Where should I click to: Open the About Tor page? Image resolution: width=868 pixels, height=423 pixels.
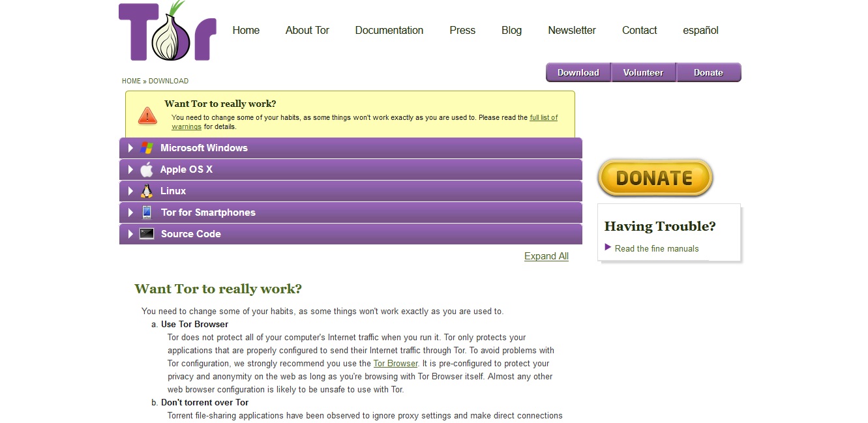click(307, 31)
